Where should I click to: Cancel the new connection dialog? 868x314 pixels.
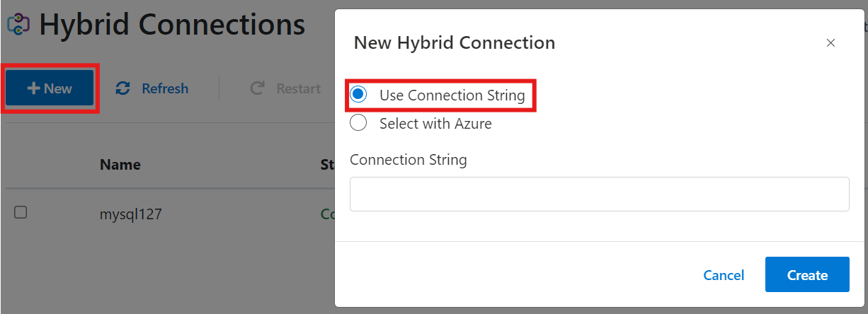pos(724,275)
